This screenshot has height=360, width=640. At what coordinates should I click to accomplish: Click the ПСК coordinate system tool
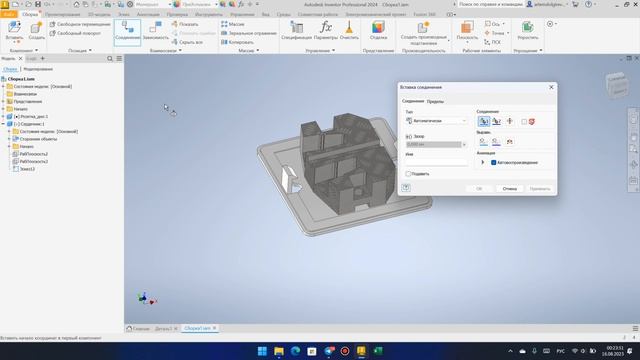492,42
